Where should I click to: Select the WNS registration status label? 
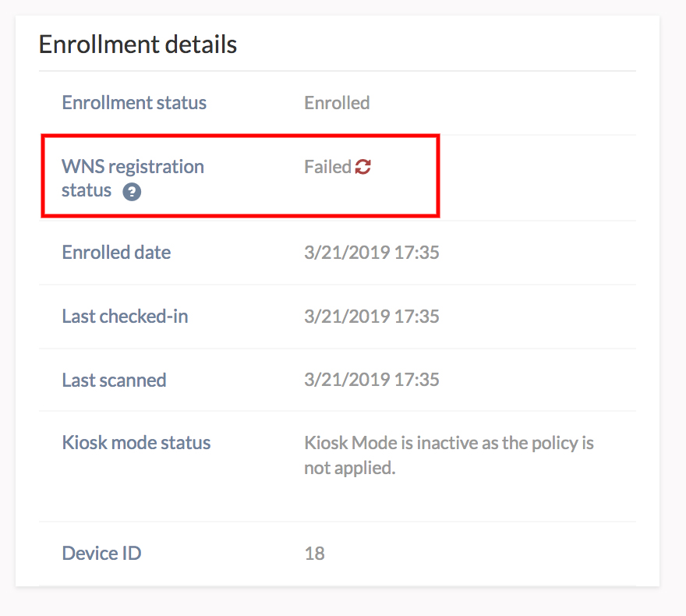[133, 179]
